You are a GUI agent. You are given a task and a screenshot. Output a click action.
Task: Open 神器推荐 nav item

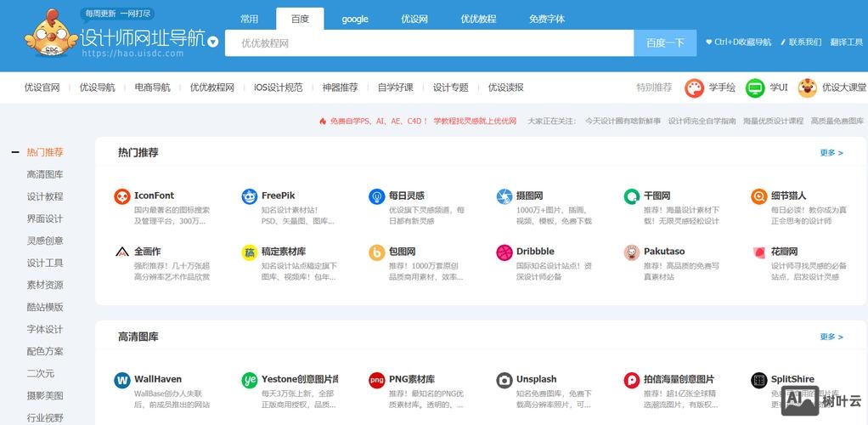tap(340, 88)
